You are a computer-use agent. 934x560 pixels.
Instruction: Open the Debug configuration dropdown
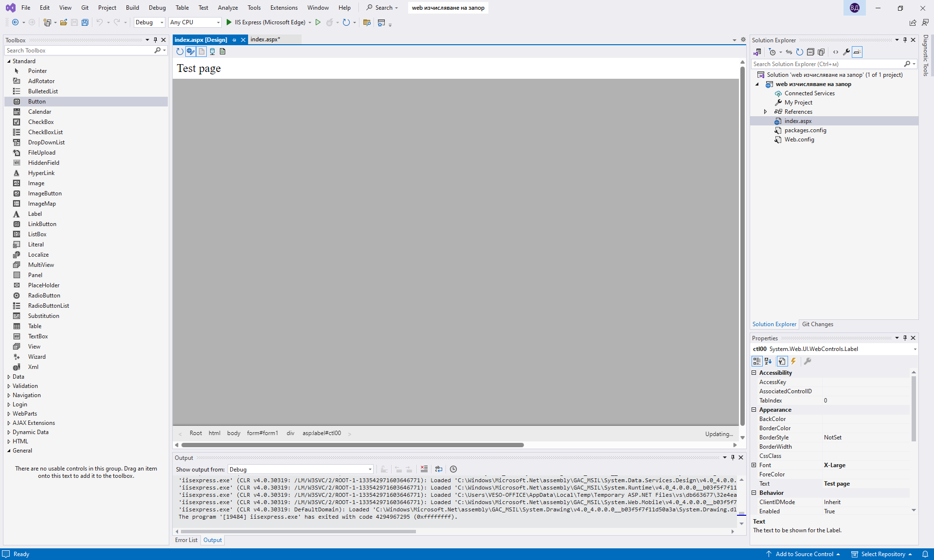(x=149, y=22)
